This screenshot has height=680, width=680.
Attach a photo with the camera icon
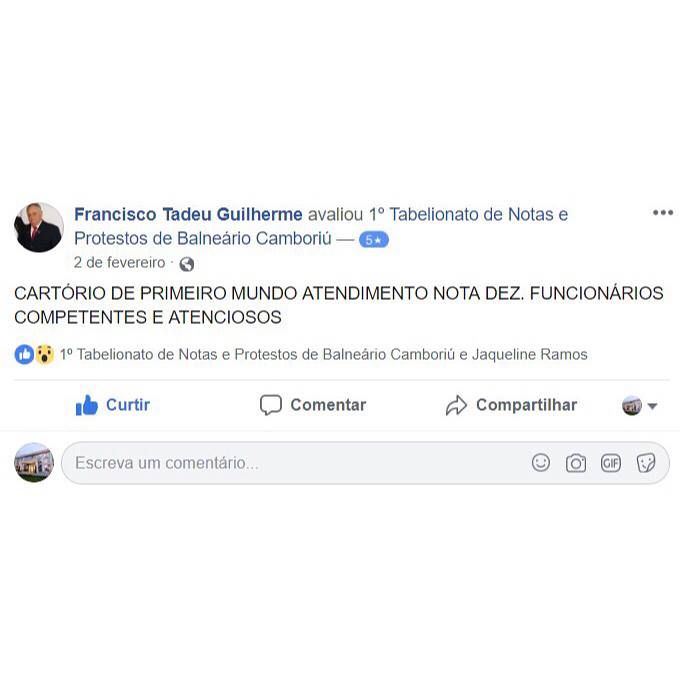pyautogui.click(x=575, y=463)
